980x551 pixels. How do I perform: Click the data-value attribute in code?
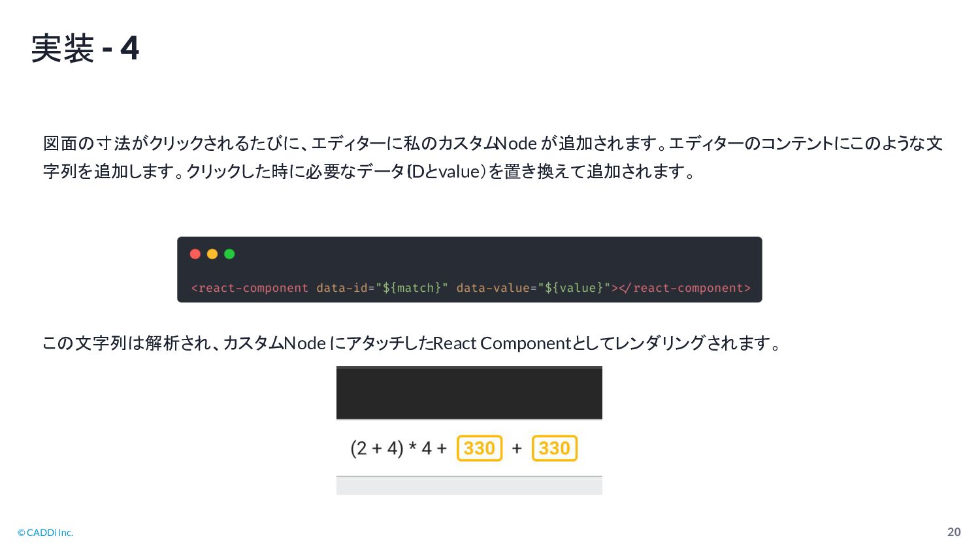point(493,288)
